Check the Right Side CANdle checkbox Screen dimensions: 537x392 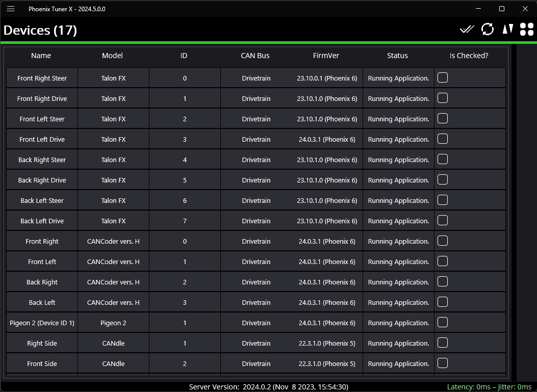[443, 343]
